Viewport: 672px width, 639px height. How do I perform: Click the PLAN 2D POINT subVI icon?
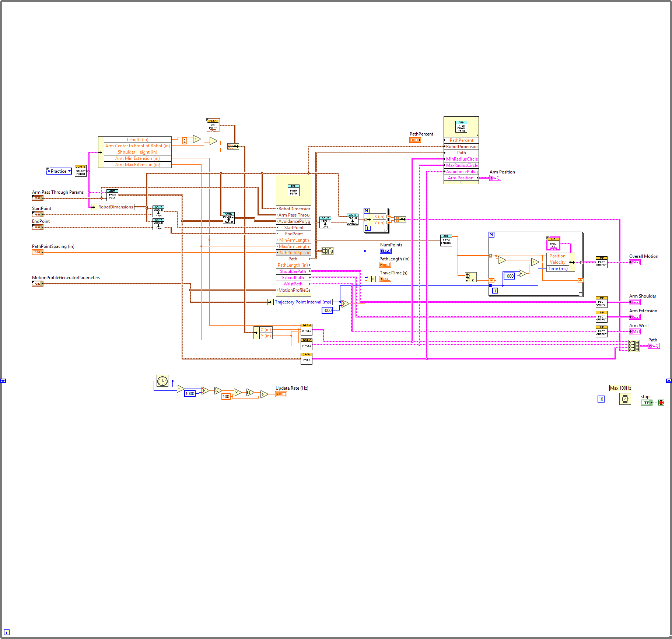point(213,125)
